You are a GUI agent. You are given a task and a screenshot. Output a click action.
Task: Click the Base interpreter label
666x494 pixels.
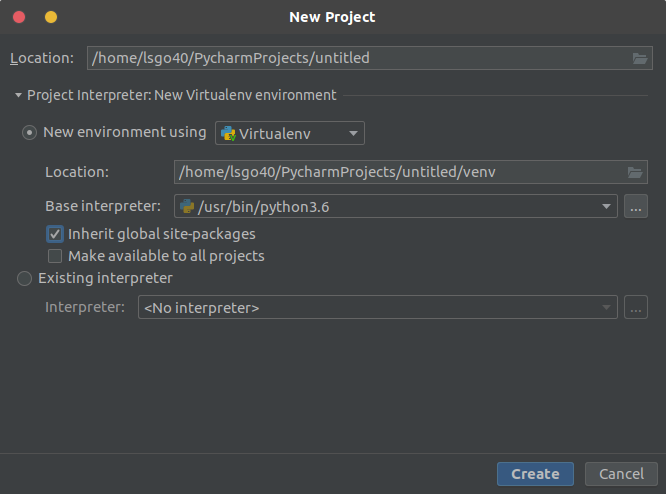[103, 206]
